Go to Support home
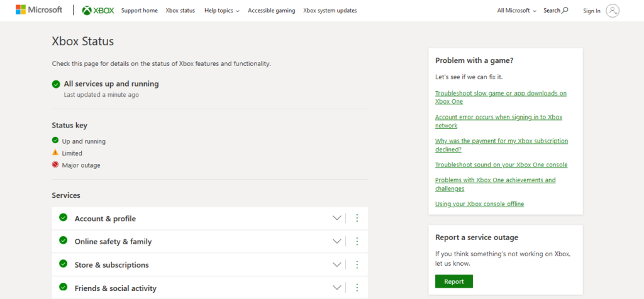 139,11
